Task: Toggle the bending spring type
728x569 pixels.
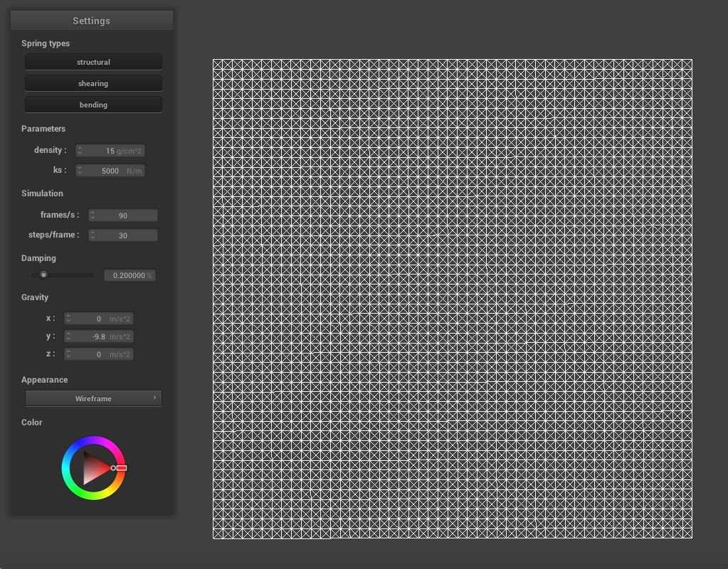Action: (x=93, y=105)
